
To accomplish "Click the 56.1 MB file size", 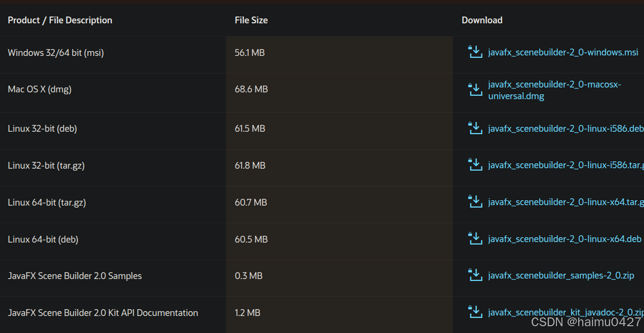I will pos(250,53).
